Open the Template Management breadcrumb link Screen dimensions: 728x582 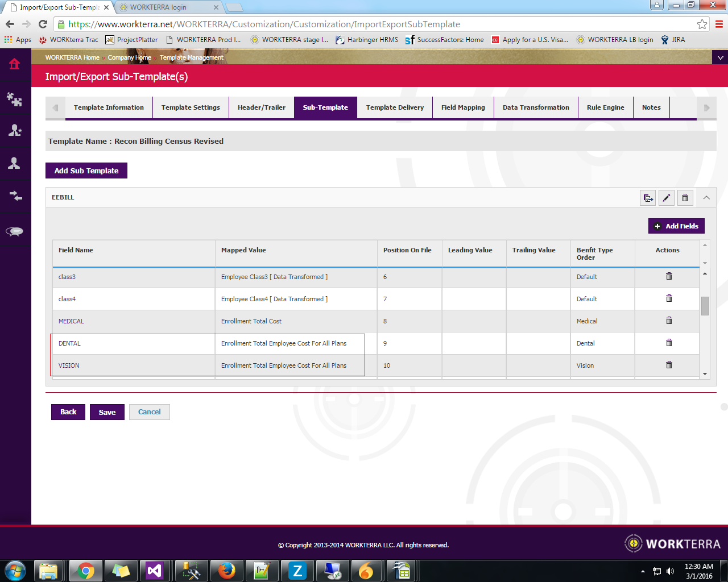191,57
